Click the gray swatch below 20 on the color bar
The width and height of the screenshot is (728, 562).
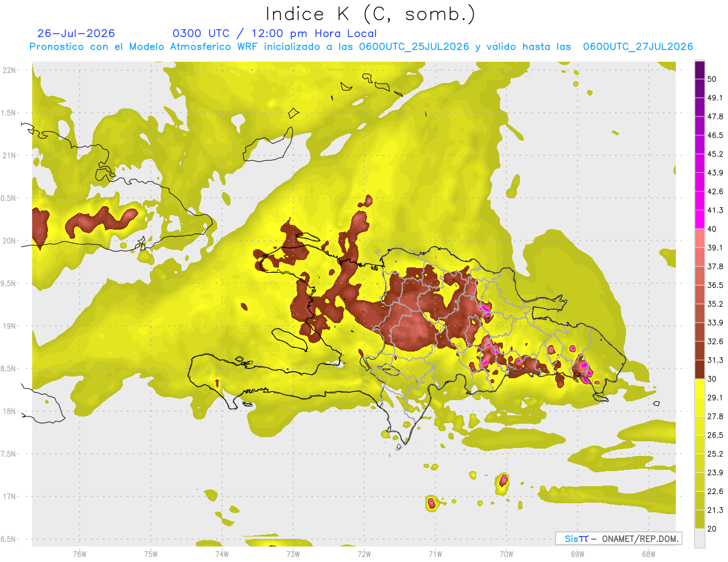(699, 538)
